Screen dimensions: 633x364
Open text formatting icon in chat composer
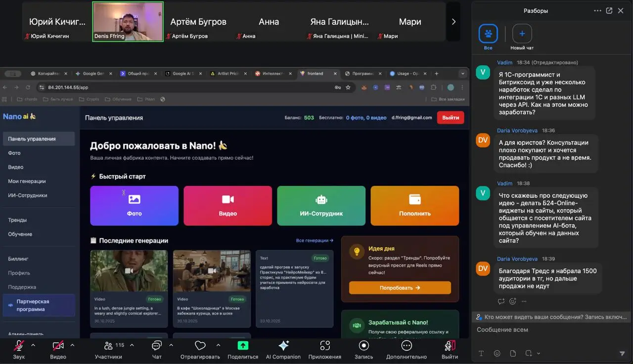coord(481,353)
